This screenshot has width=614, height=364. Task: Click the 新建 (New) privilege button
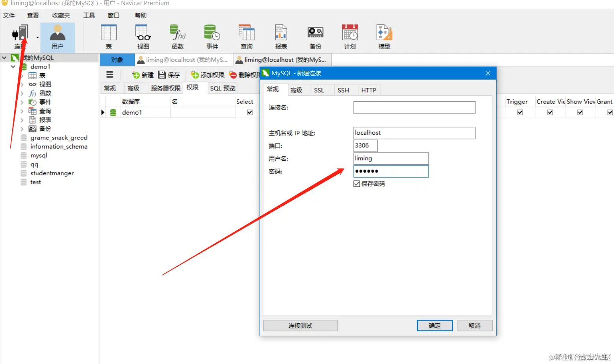tap(143, 75)
